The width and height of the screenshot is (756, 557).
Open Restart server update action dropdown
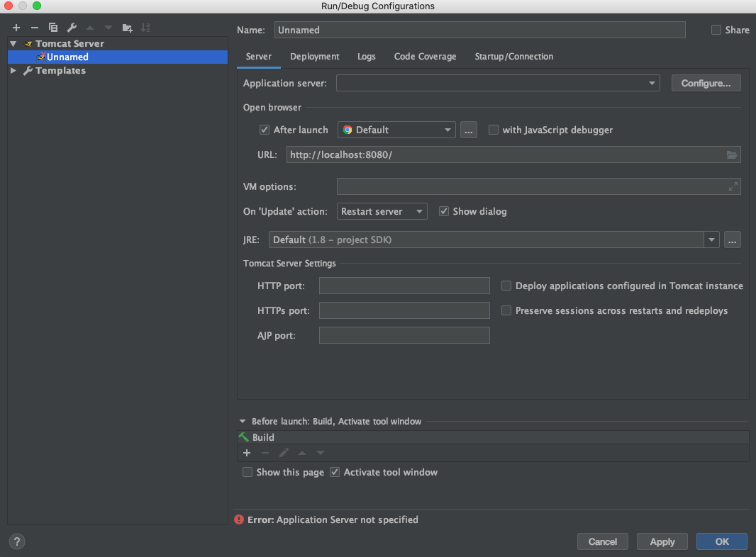(x=382, y=211)
